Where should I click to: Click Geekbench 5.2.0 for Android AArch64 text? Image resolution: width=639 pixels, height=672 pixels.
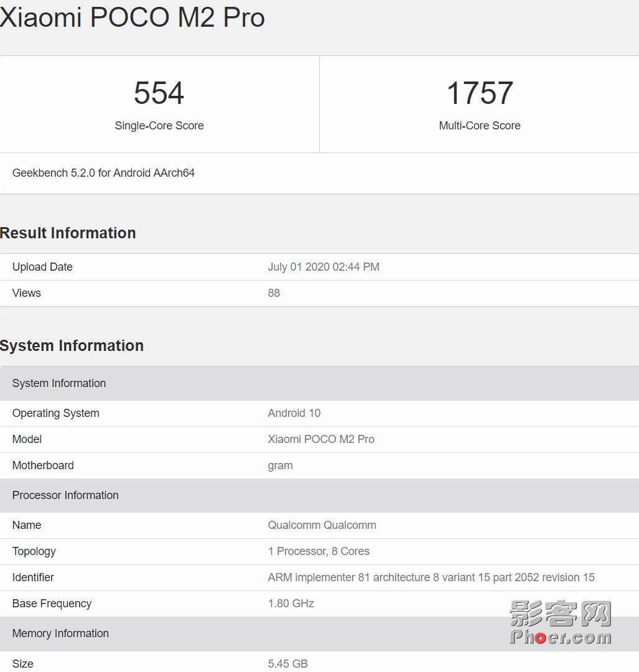(x=103, y=173)
